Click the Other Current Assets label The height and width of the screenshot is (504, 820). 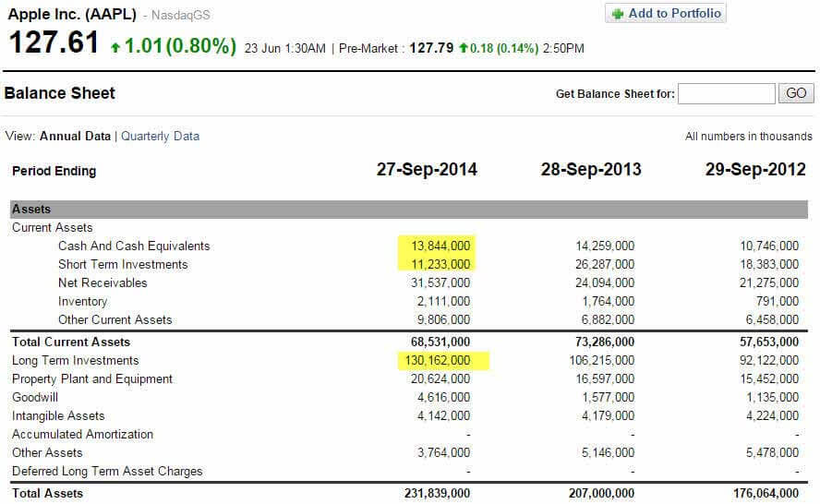pyautogui.click(x=115, y=319)
